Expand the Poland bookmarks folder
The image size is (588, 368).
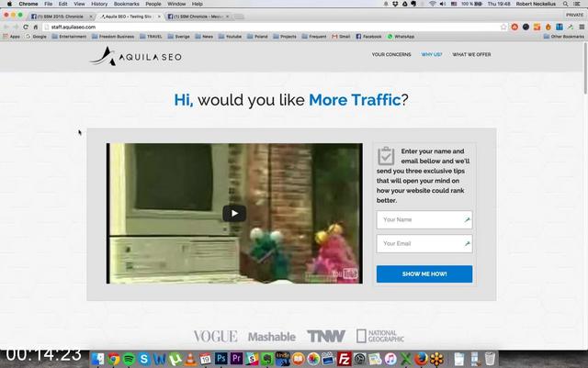pos(257,37)
